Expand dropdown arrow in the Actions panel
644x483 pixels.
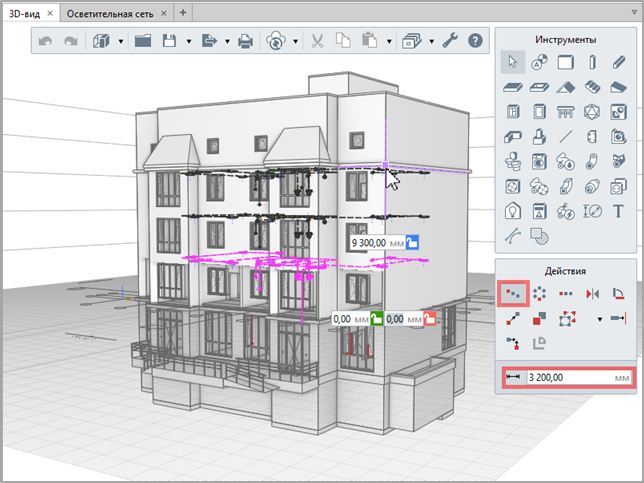coord(600,320)
